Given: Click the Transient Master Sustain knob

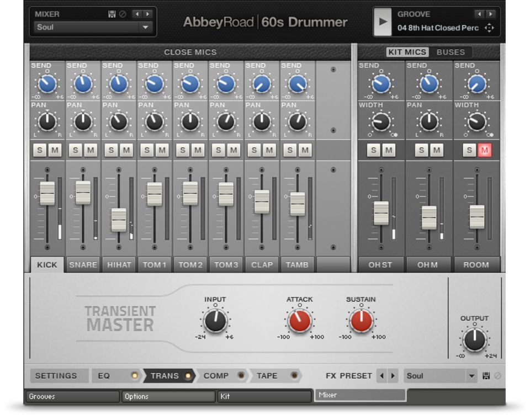Looking at the screenshot, I should [x=361, y=321].
